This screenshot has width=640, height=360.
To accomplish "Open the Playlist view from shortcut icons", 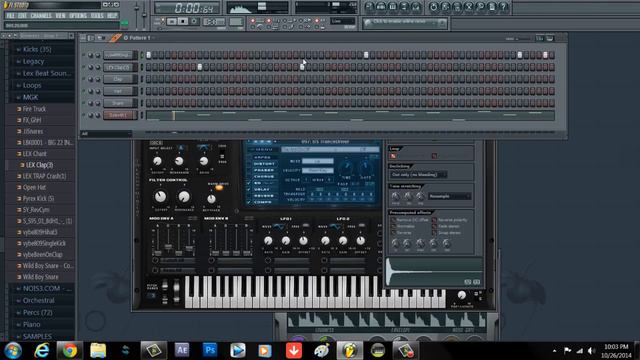I will pos(369,7).
